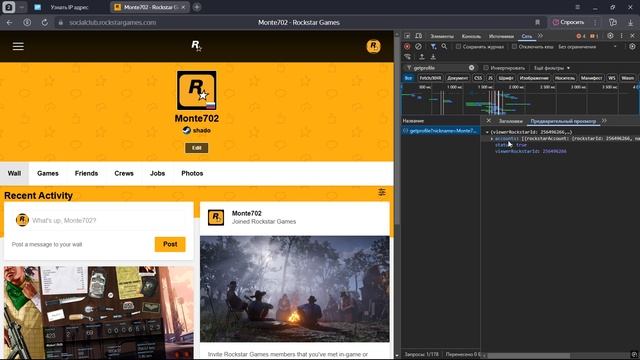This screenshot has width=640, height=360.
Task: Select the getprofile request row
Action: pos(440,131)
